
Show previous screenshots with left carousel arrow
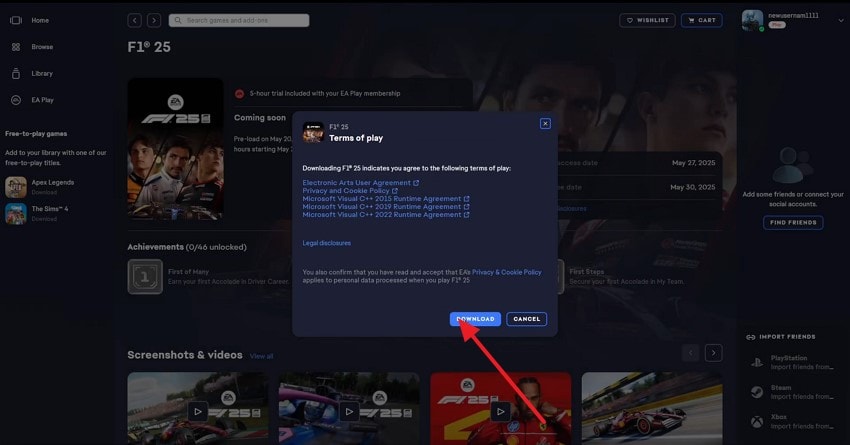691,353
